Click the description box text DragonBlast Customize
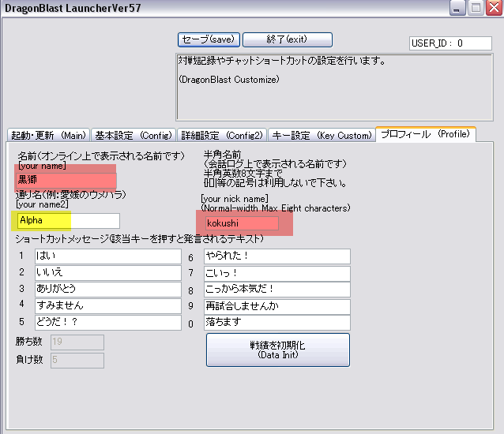 pos(229,80)
